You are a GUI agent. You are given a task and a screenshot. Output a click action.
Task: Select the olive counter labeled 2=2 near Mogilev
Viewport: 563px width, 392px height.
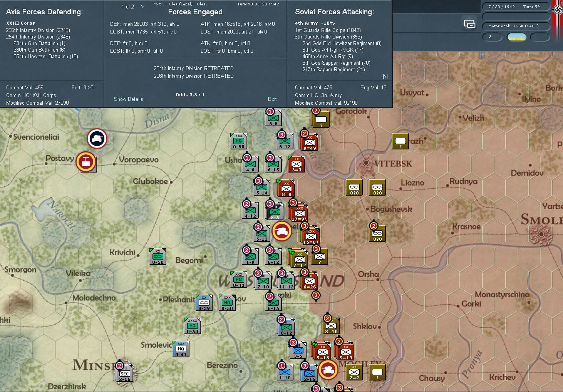[x=354, y=372]
